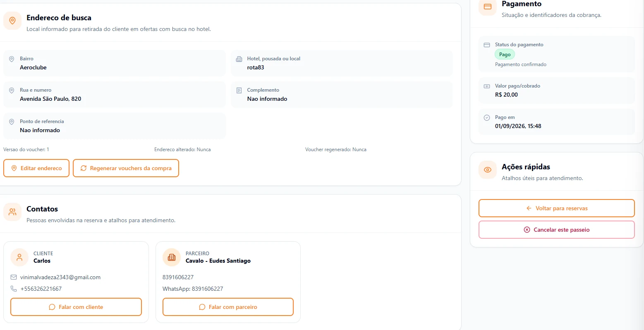
Task: Click the Contatos people icon
Action: [12, 212]
